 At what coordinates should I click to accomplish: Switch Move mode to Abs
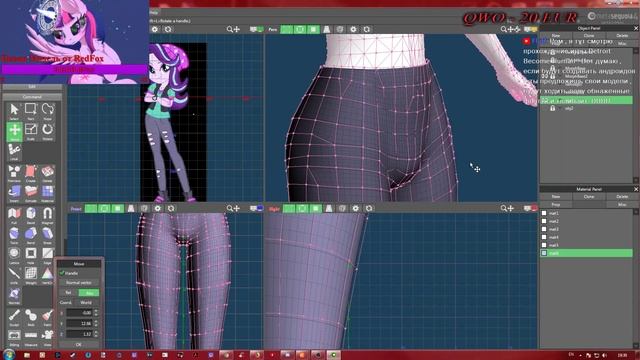(x=89, y=293)
